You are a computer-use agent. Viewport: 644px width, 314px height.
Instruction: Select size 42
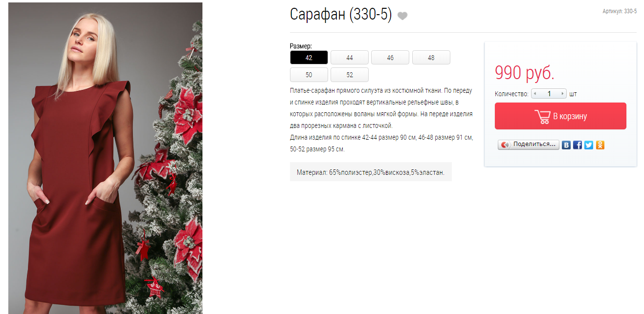[x=309, y=58]
